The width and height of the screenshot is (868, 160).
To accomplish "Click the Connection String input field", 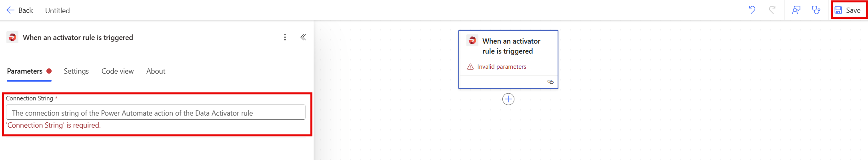I will 156,113.
